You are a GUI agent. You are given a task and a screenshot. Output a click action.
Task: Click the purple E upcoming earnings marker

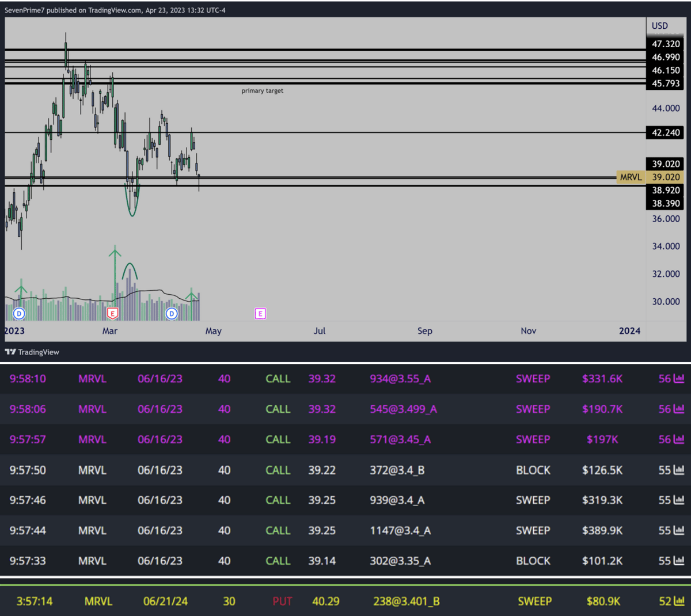(260, 314)
